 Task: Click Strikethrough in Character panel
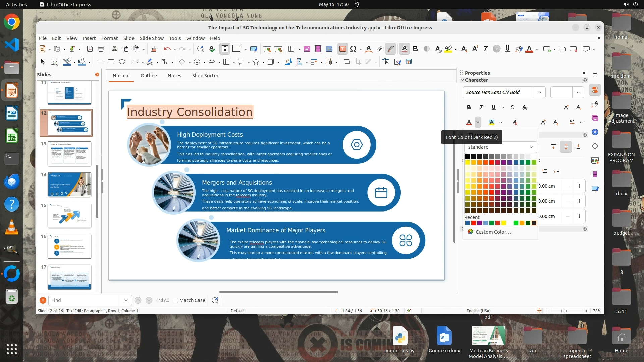click(x=512, y=107)
